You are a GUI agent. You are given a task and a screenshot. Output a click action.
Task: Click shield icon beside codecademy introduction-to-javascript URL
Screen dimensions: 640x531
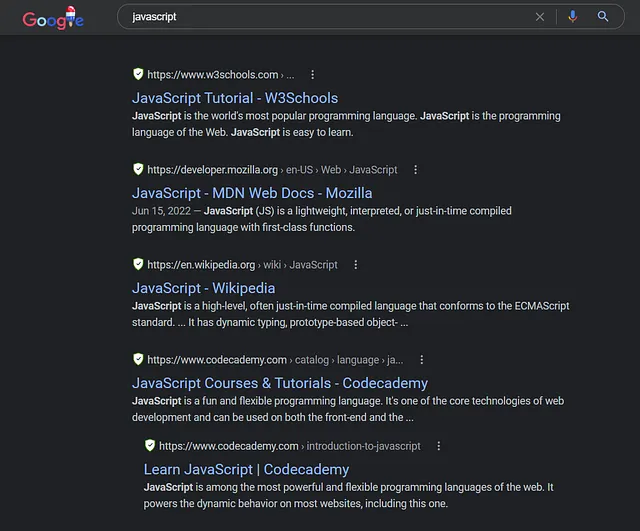150,446
